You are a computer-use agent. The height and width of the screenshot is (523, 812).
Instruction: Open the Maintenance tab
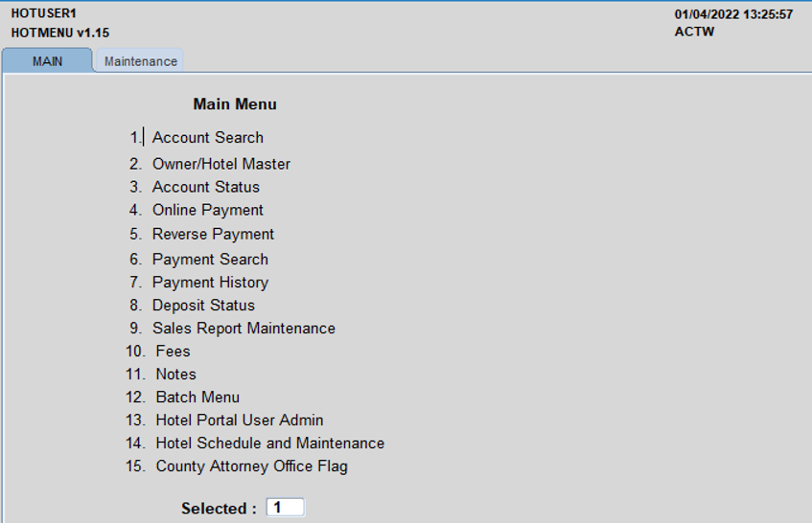pyautogui.click(x=140, y=61)
